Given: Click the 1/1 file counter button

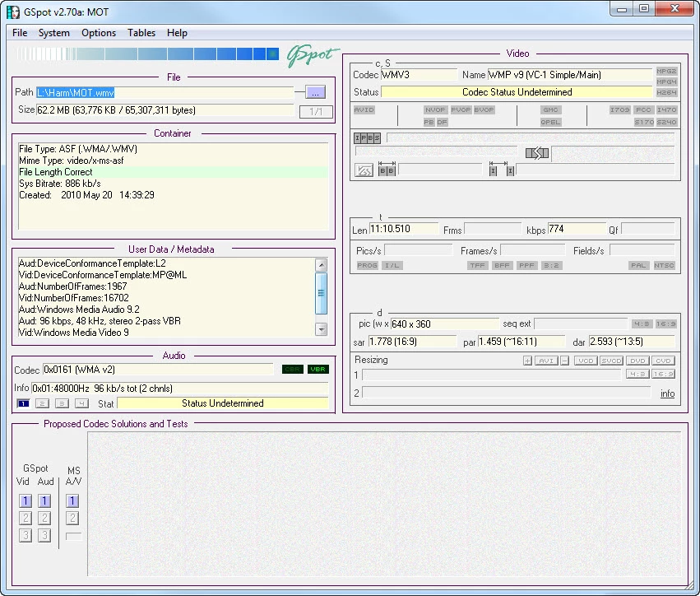Looking at the screenshot, I should [316, 112].
